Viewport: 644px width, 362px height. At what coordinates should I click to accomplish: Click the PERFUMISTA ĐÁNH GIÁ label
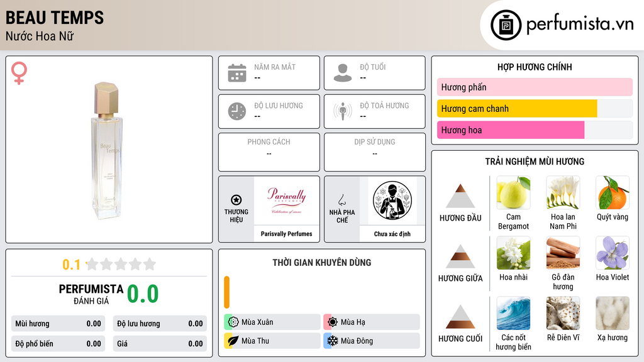tap(91, 294)
